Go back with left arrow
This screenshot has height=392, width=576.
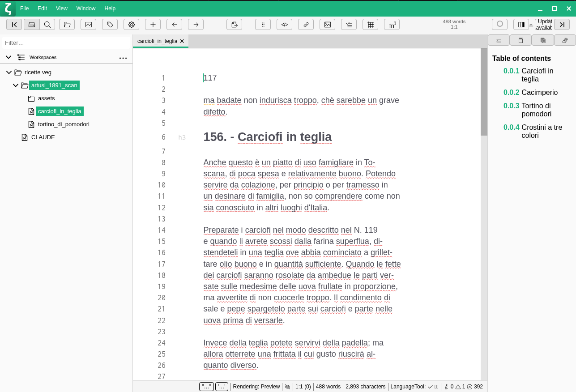[x=175, y=25]
